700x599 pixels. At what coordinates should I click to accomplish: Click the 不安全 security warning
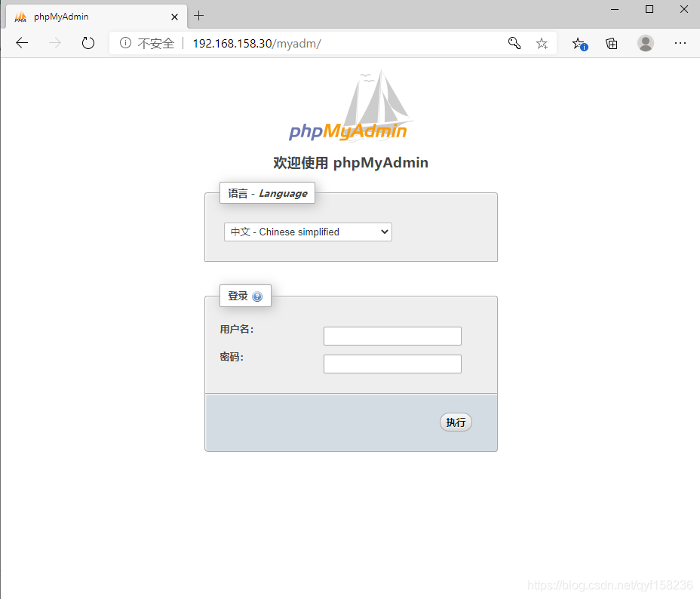tap(156, 43)
